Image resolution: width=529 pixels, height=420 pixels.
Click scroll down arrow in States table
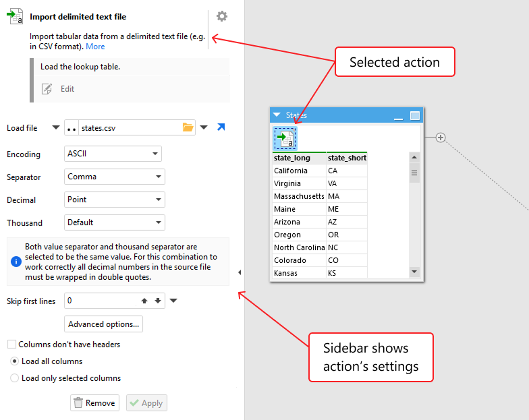pos(414,271)
